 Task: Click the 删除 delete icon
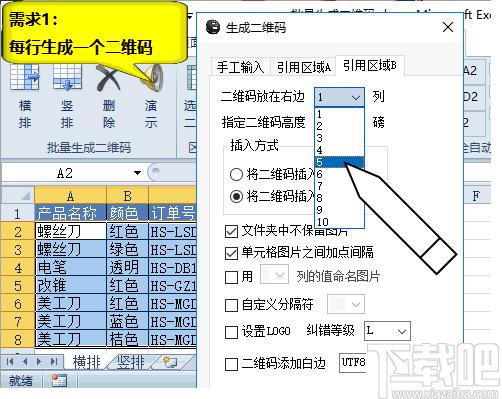point(109,78)
